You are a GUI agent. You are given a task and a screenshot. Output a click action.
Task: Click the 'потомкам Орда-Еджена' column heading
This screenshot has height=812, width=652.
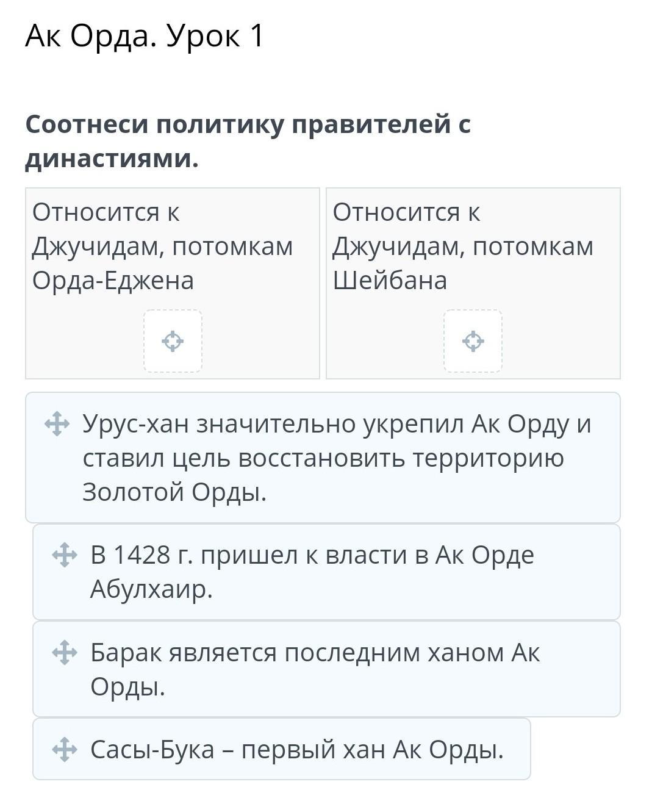(x=162, y=263)
